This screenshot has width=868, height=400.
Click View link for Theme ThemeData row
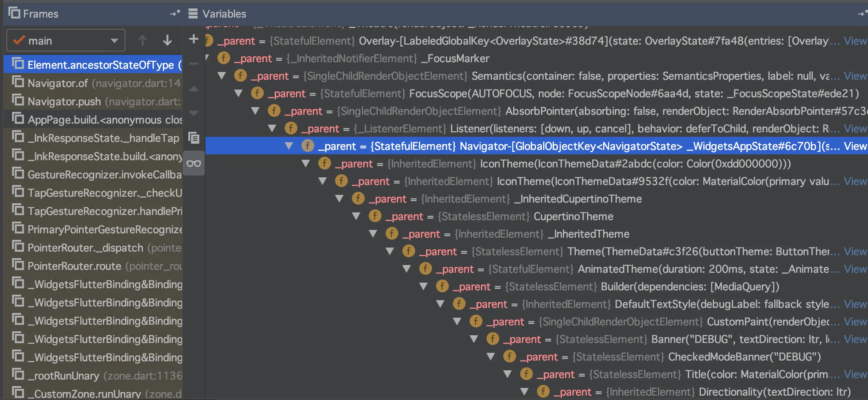click(855, 252)
